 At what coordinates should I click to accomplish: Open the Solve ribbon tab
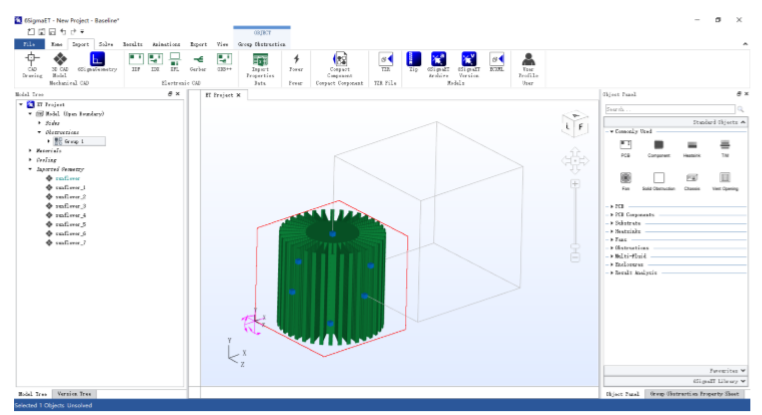coord(106,44)
